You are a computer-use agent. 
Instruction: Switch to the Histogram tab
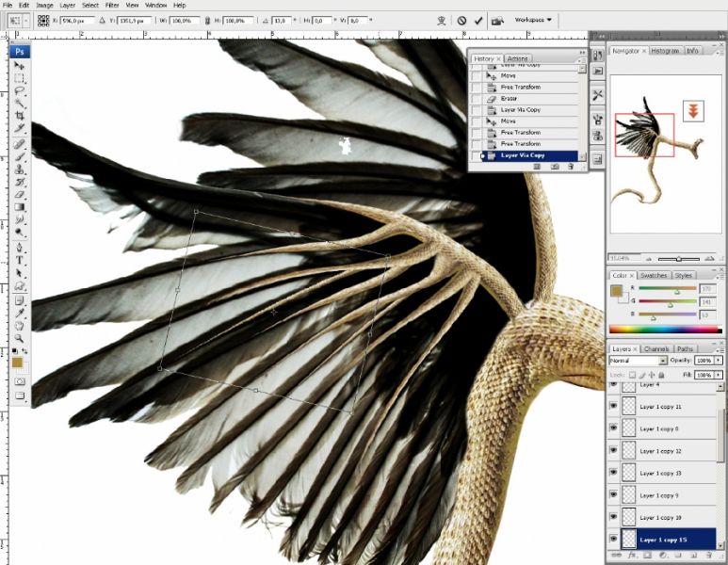(x=665, y=51)
